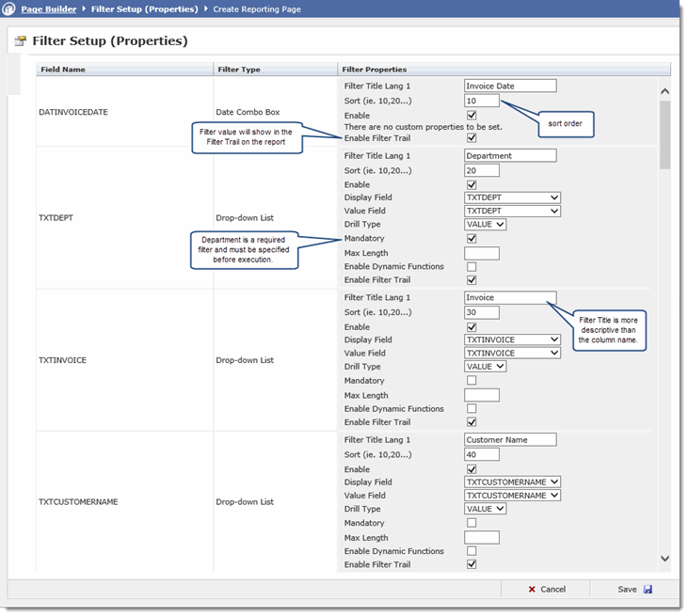Click the Page Builder logo icon
The width and height of the screenshot is (688, 616).
click(8, 8)
